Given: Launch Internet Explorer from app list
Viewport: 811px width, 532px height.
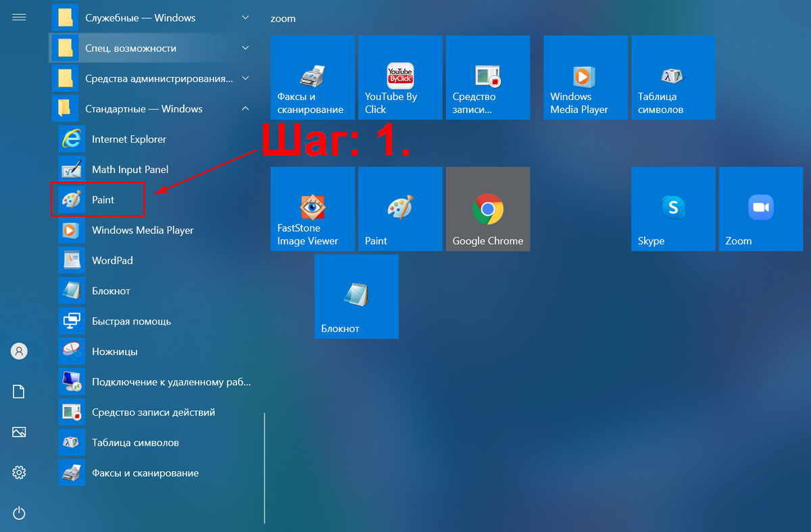Looking at the screenshot, I should click(x=154, y=139).
